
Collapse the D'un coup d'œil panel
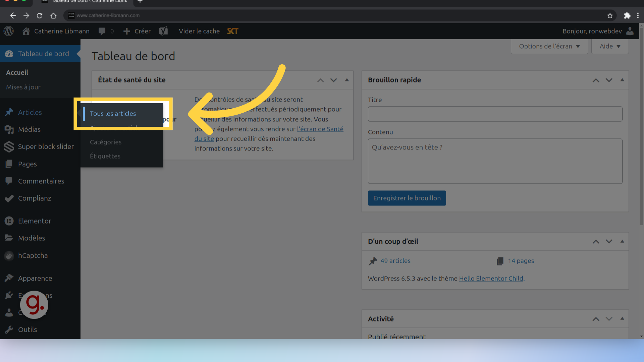click(x=622, y=241)
